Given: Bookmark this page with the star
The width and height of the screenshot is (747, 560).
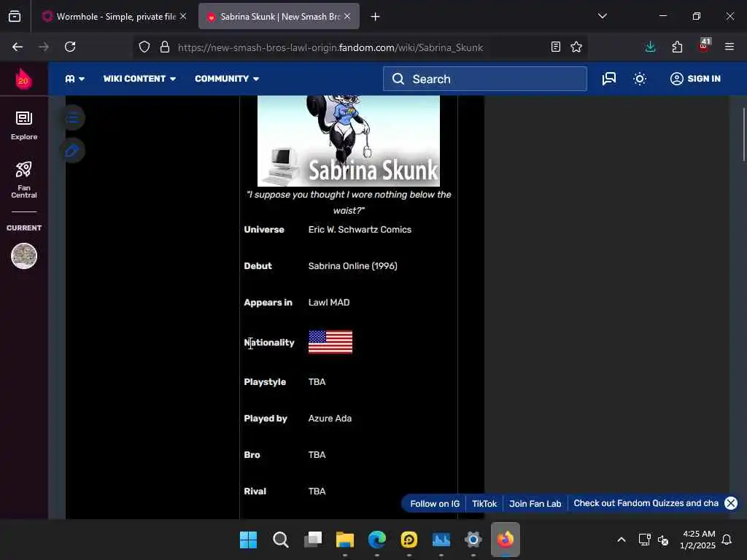Looking at the screenshot, I should pos(576,47).
